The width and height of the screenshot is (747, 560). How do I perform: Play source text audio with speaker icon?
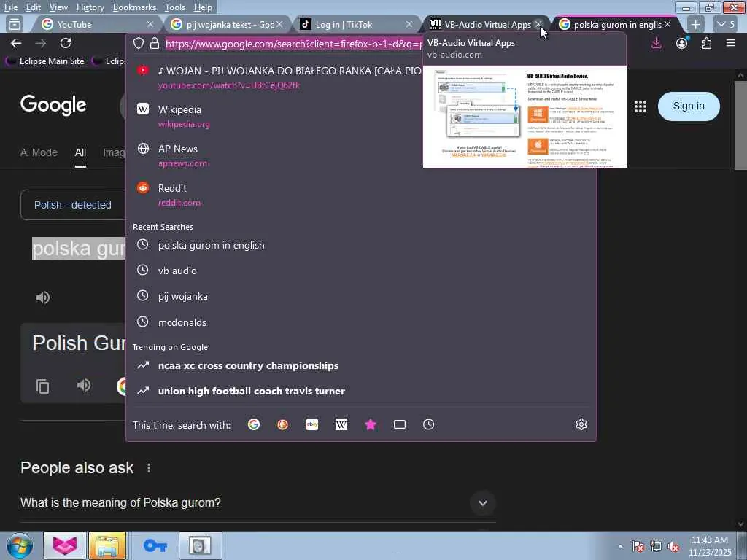pos(43,297)
